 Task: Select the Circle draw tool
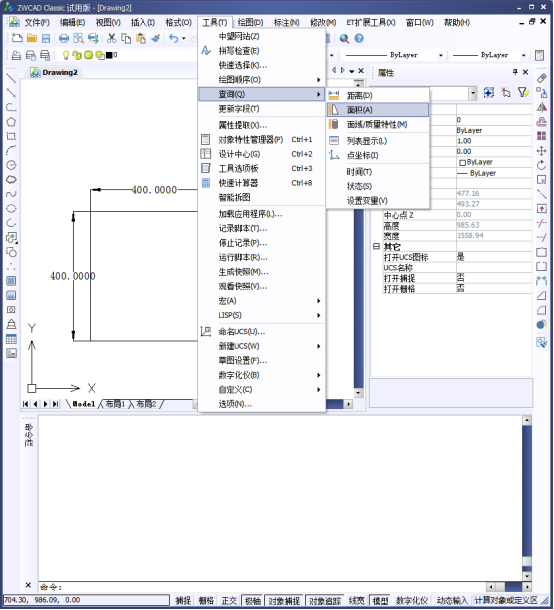pyautogui.click(x=11, y=165)
